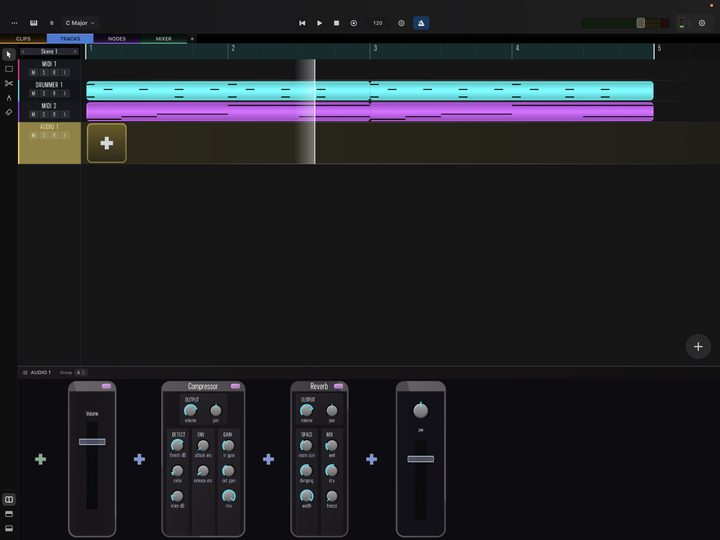Arm record on MIDI 1 track
Screen dimensions: 720x540
pos(54,73)
